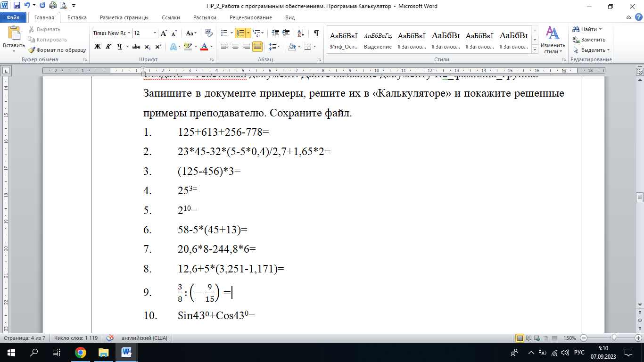Switch to Review (Рецензирование) tab

coord(251,17)
